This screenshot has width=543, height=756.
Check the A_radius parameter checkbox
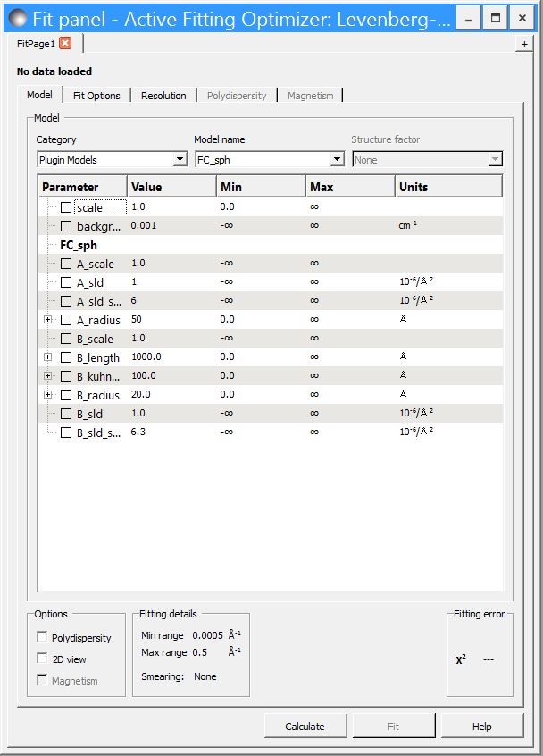pos(66,320)
